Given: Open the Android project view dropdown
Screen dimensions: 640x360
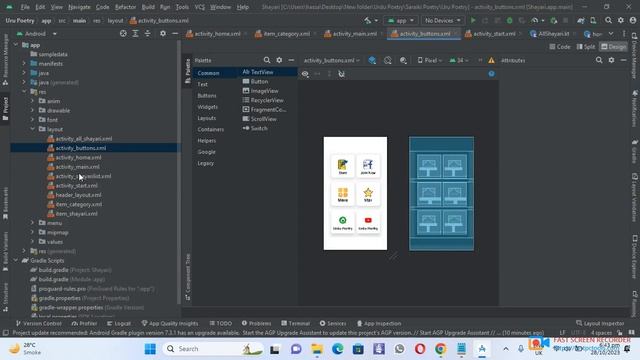Looking at the screenshot, I should tap(36, 33).
